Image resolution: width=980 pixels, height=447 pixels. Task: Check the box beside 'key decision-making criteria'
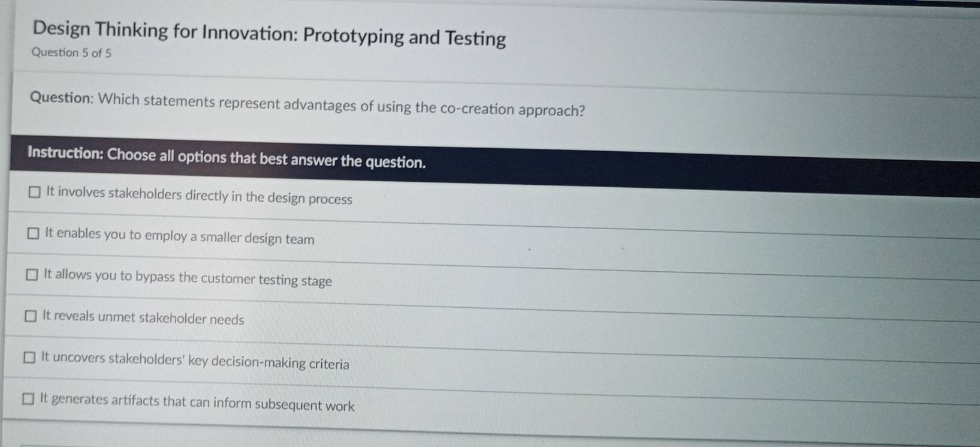pyautogui.click(x=29, y=358)
